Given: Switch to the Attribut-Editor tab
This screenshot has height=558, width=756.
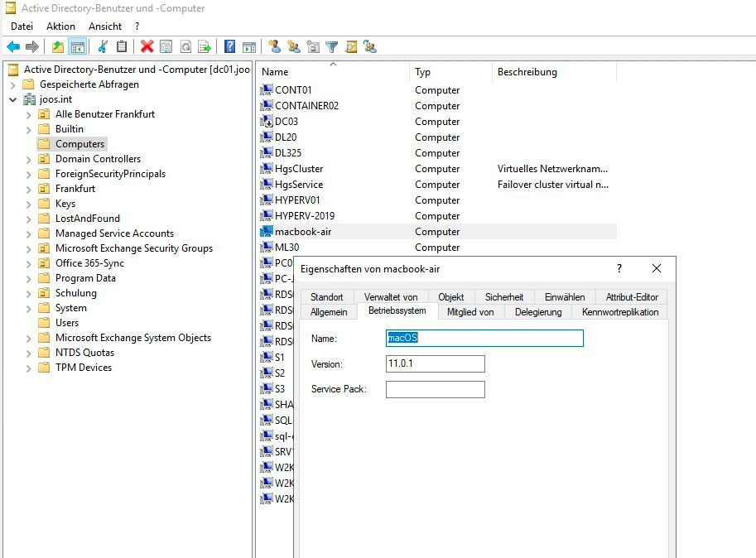Looking at the screenshot, I should click(632, 297).
